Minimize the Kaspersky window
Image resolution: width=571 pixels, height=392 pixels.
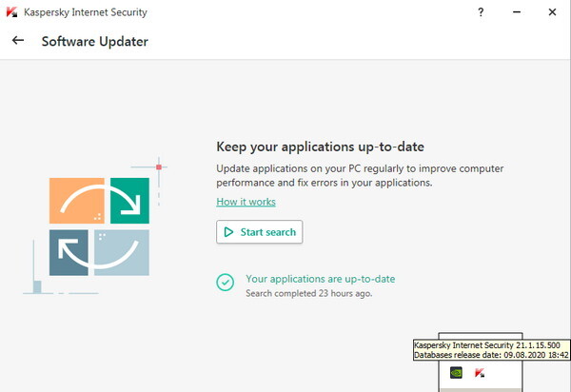(x=517, y=12)
